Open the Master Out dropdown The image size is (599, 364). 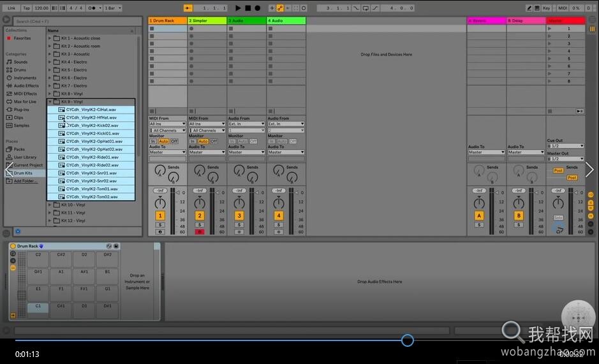[565, 159]
